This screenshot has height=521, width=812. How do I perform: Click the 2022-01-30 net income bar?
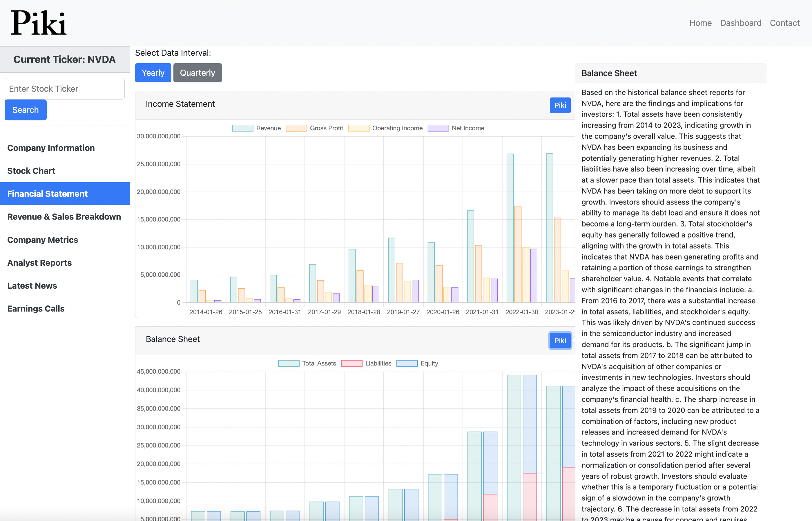pyautogui.click(x=534, y=276)
